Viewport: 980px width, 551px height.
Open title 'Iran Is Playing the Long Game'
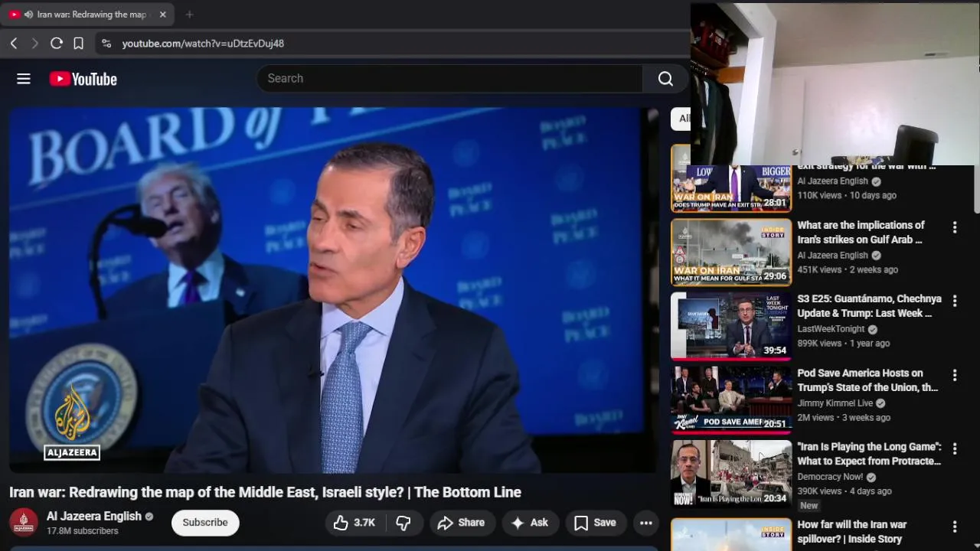[870, 454]
